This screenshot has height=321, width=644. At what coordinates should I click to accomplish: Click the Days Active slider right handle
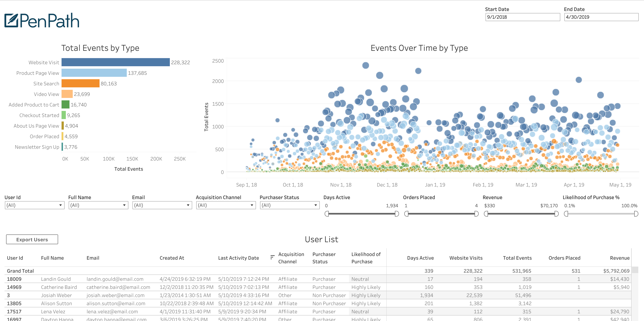tap(397, 214)
